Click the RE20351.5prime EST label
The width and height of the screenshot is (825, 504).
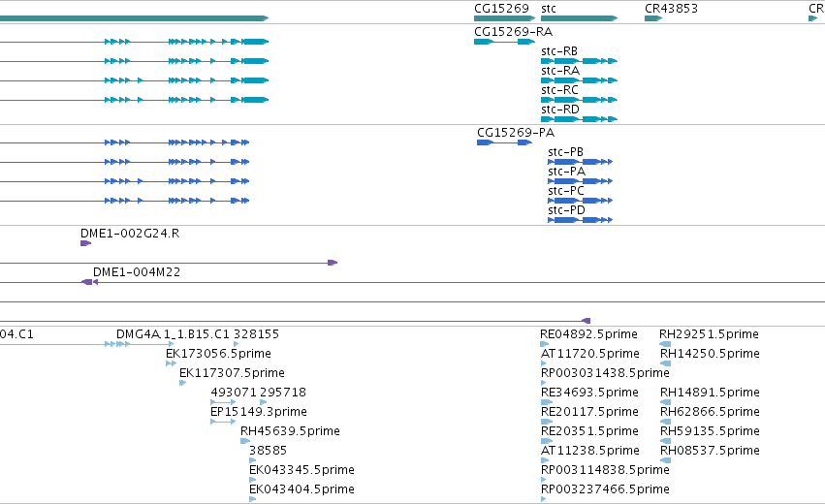pos(589,431)
